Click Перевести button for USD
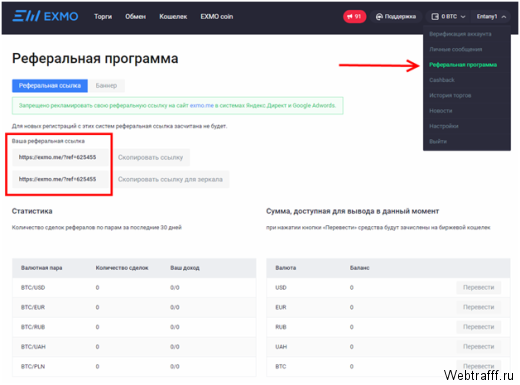520x385 pixels. (478, 287)
